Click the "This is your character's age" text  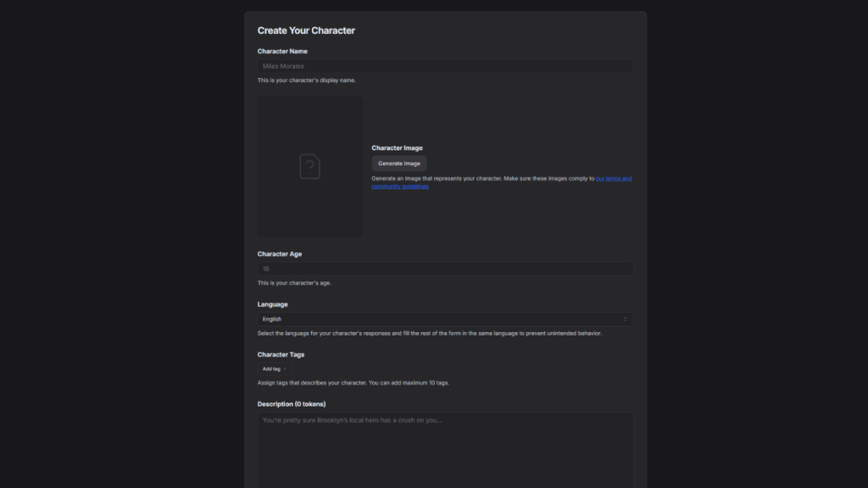[294, 283]
